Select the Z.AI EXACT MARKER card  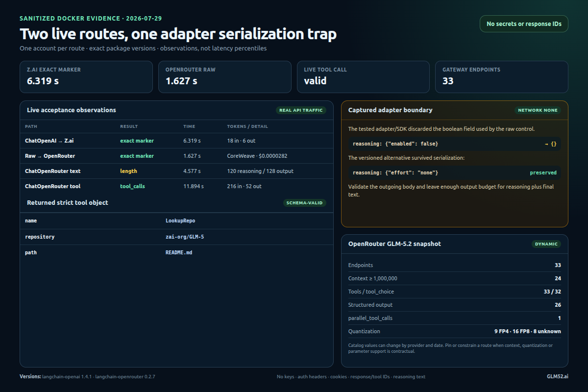(x=86, y=77)
